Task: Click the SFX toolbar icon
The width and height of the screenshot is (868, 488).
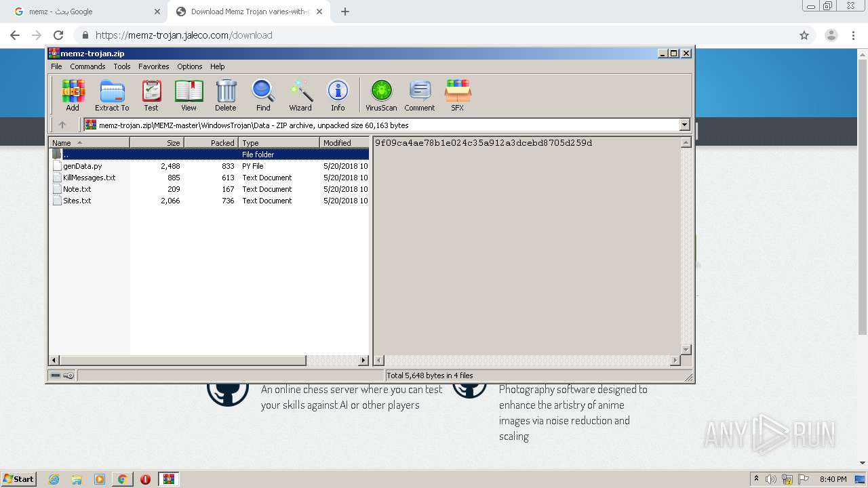Action: coord(458,95)
